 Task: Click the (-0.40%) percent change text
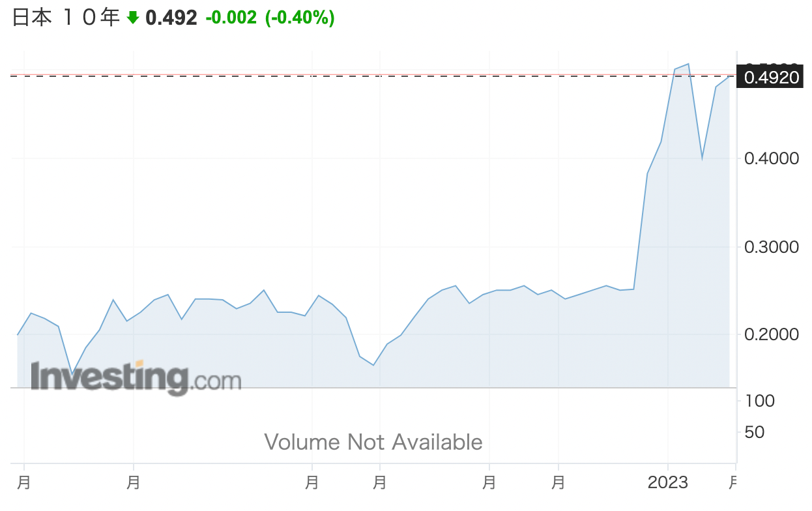(300, 18)
